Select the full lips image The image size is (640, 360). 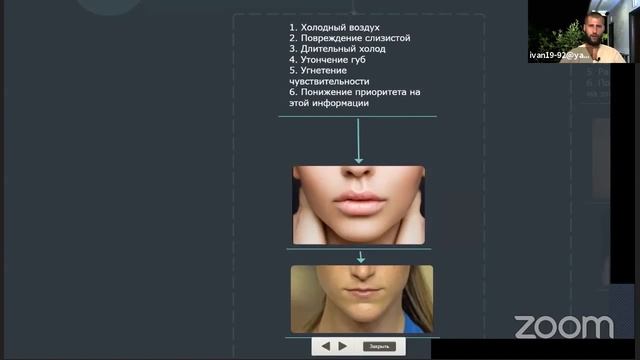pyautogui.click(x=359, y=205)
